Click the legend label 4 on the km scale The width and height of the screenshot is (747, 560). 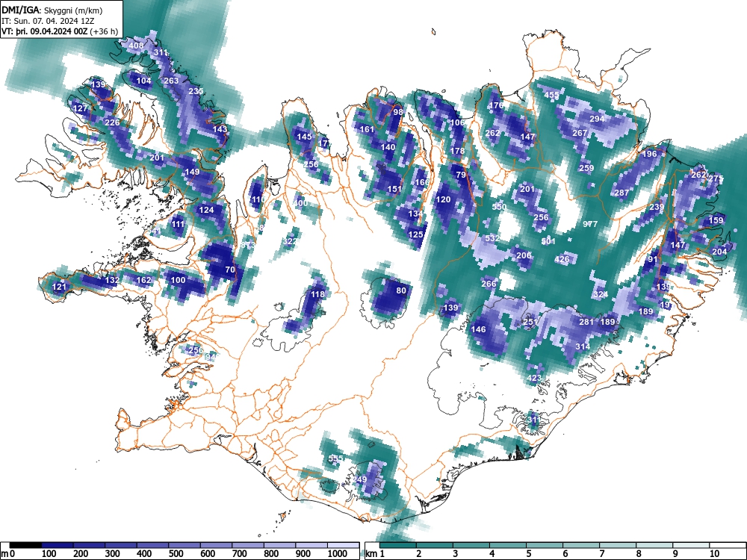point(492,554)
